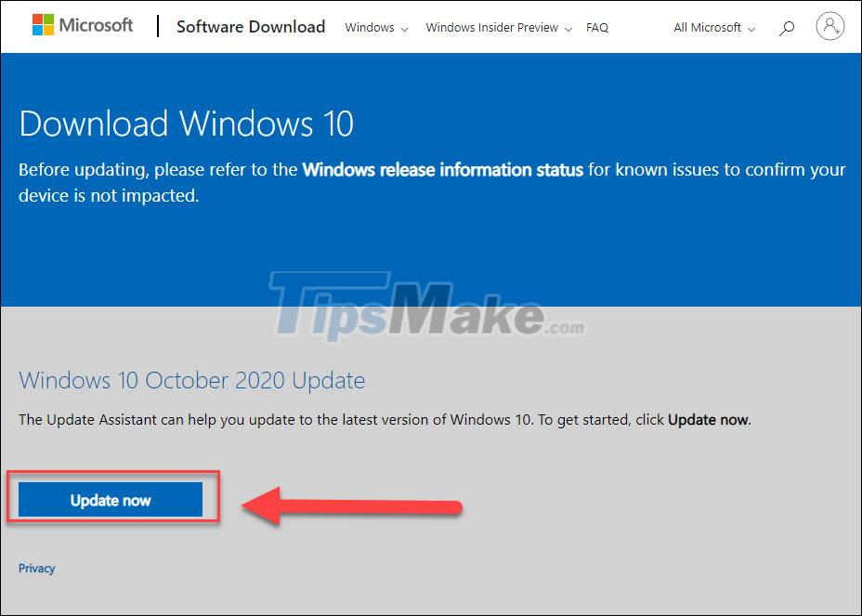Click Software Download in the header
Screen dimensions: 862x616
coord(250,27)
